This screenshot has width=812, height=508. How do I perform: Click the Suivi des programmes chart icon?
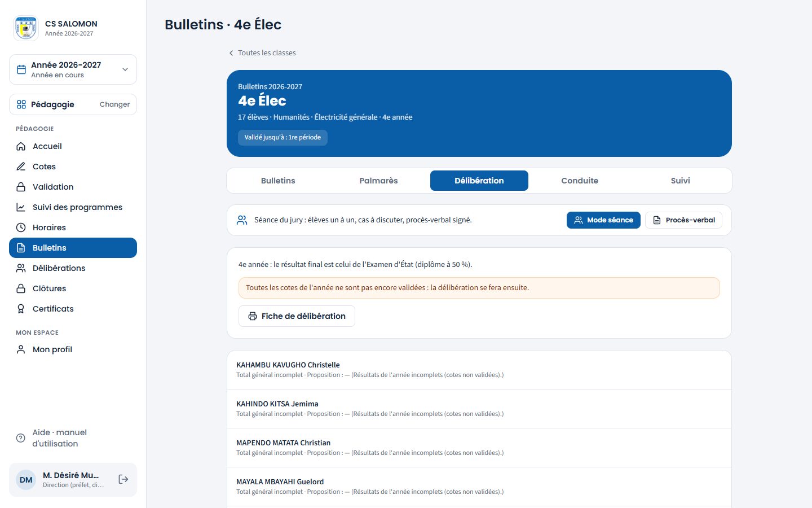(x=21, y=207)
